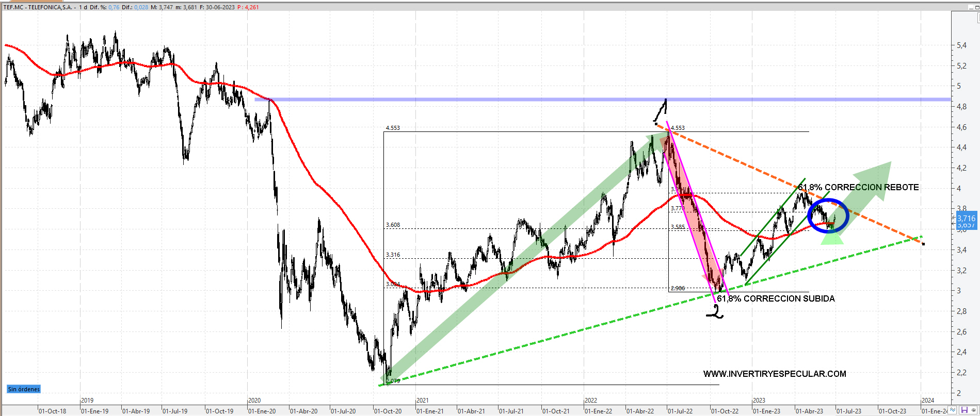
Task: Click the red P: 4,261 value in the header
Action: (x=248, y=7)
